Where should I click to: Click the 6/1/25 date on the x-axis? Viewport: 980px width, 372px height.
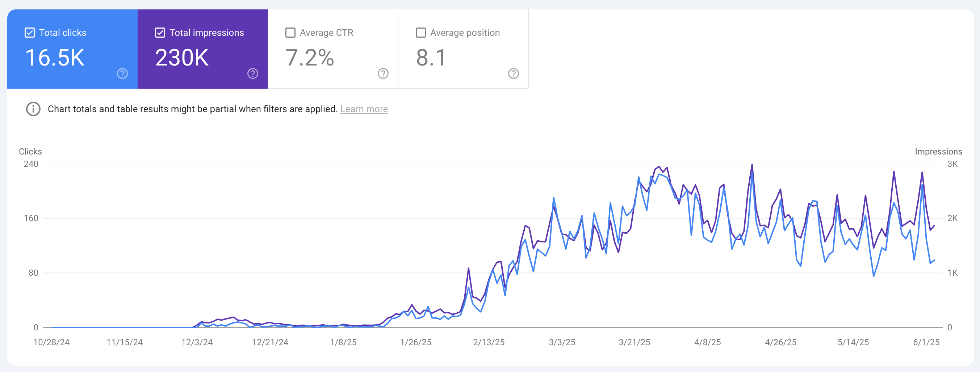[x=926, y=342]
